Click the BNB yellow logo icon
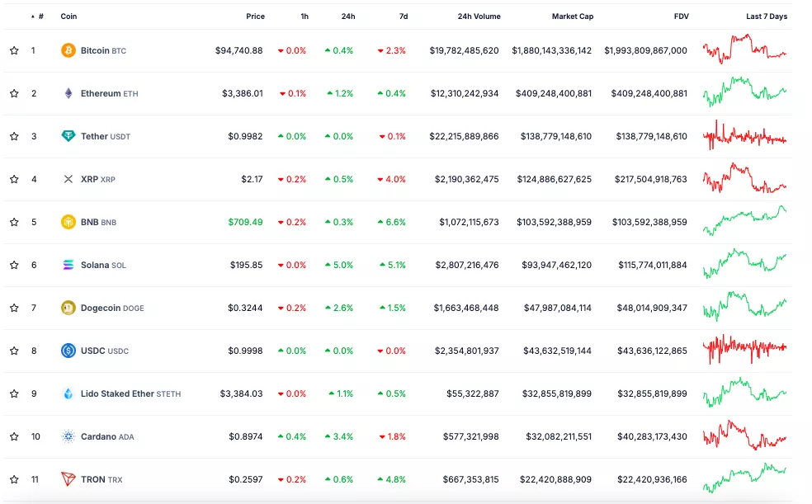The image size is (812, 504). (x=68, y=222)
